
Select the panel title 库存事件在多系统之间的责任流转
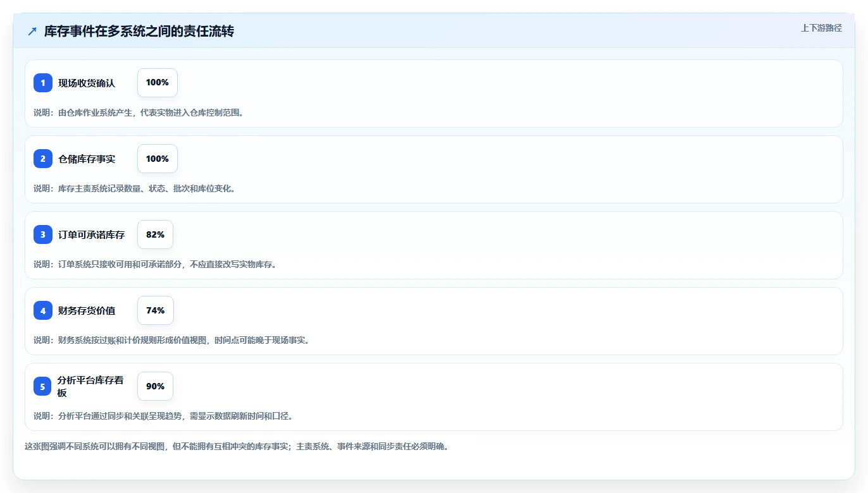[x=139, y=31]
